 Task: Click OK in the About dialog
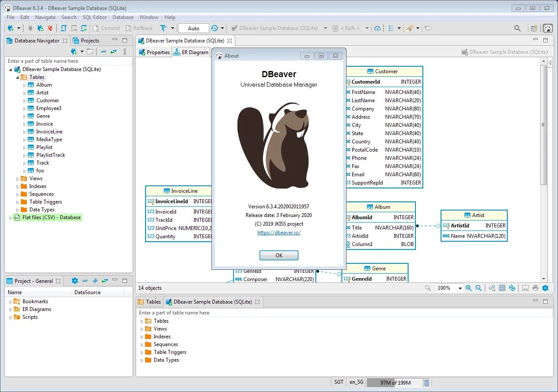(279, 256)
